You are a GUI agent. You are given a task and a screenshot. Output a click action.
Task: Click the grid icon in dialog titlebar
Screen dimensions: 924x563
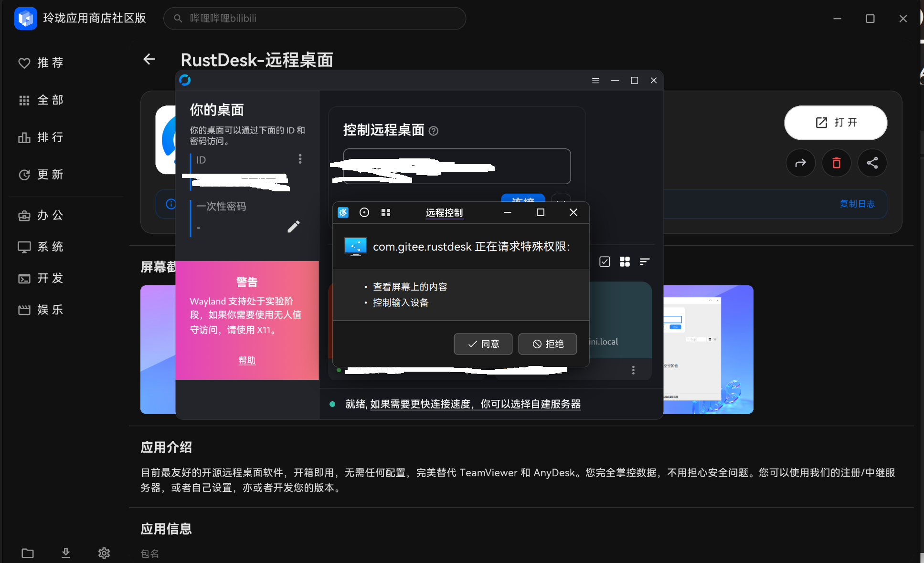click(386, 212)
